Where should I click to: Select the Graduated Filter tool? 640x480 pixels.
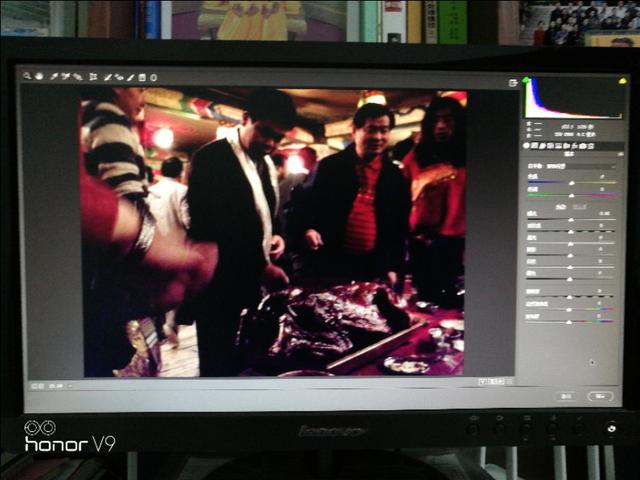(x=142, y=77)
